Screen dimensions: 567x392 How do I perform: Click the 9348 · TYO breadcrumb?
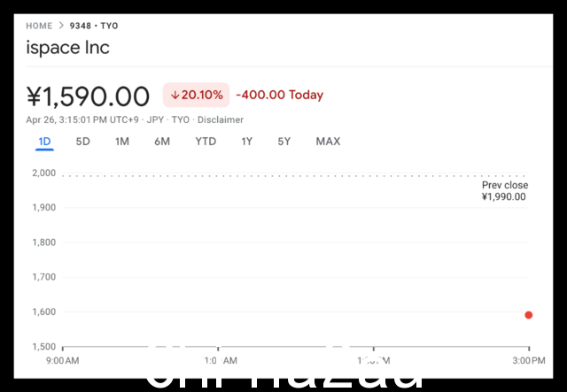[94, 26]
